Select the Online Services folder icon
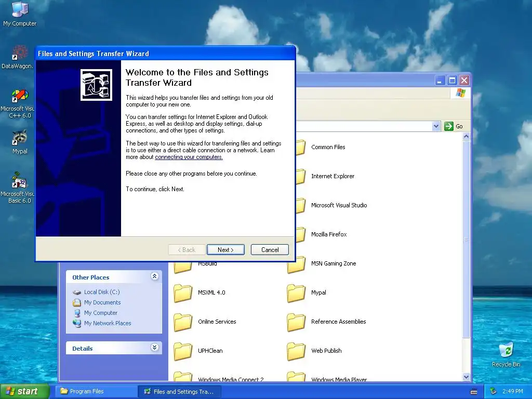 (x=183, y=322)
